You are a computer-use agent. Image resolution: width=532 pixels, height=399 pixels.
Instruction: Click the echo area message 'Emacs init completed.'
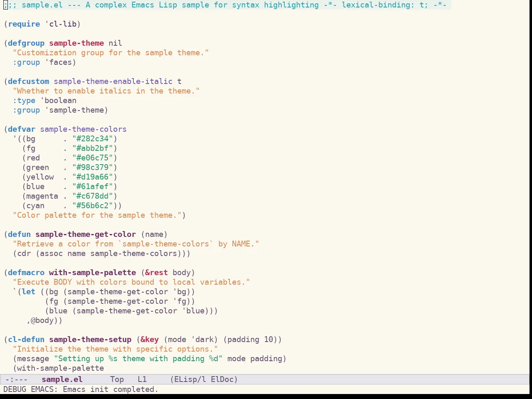(x=111, y=389)
